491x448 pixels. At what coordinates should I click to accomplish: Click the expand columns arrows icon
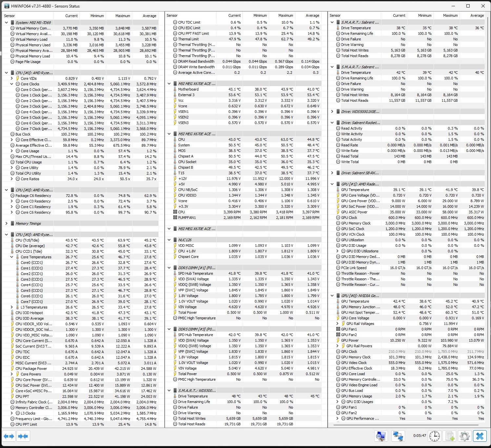pos(9,436)
